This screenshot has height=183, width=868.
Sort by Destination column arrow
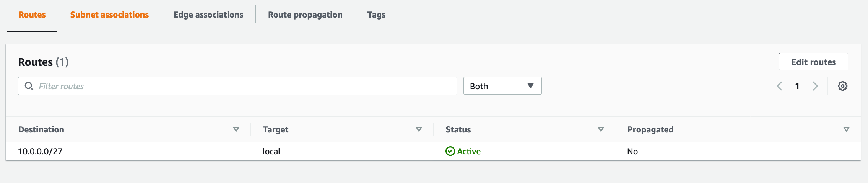236,129
